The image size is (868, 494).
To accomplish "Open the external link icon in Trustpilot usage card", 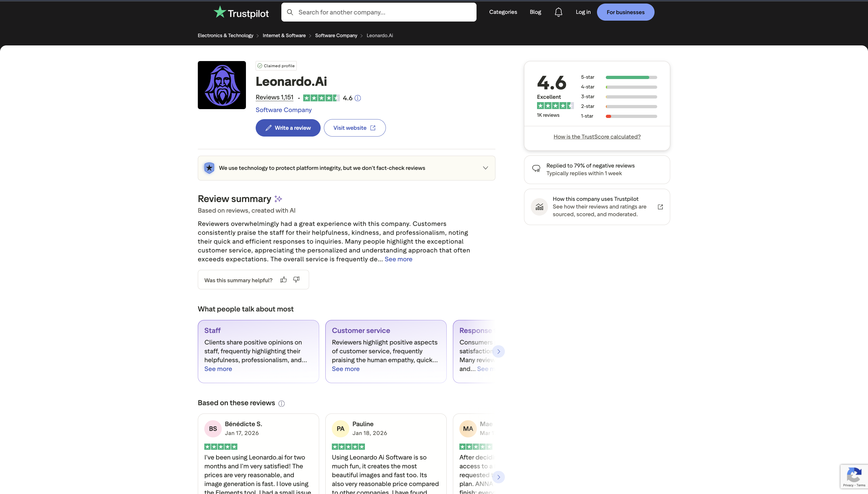I will (x=660, y=207).
